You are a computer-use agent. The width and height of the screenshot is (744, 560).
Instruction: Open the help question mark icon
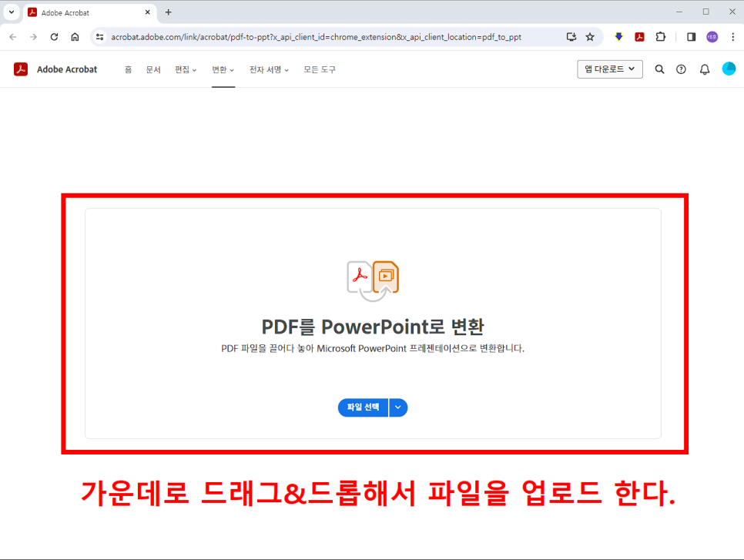tap(681, 69)
